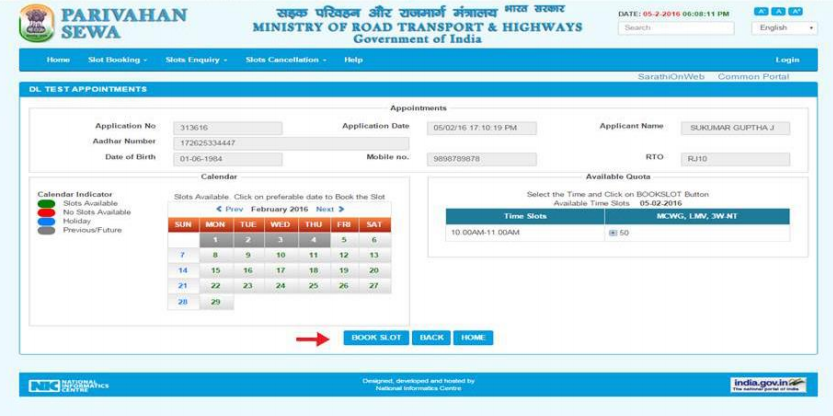Go to previous month with Prev

point(230,209)
